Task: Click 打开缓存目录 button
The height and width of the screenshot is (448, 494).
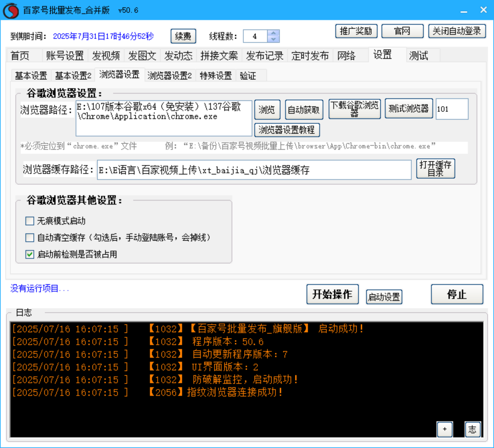Action: (x=436, y=169)
